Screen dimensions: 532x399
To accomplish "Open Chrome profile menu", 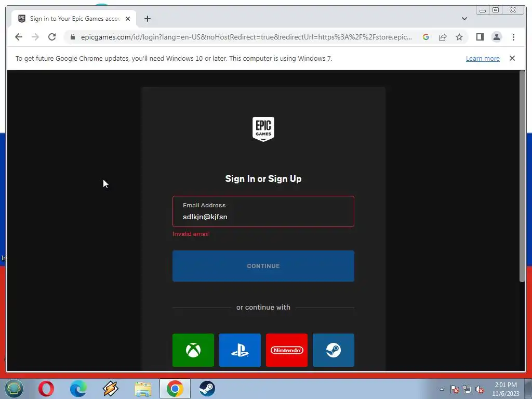I will coord(496,37).
